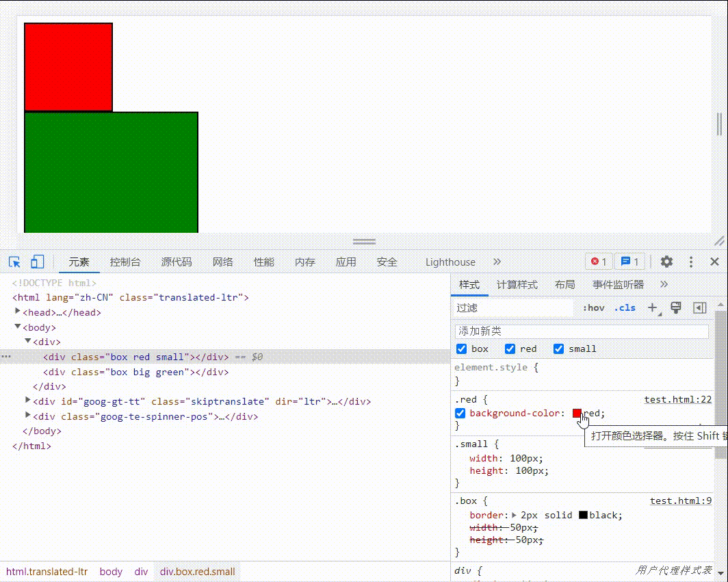Open the row actions ellipsis beside selected div
Viewport: 728px width, 582px height.
tap(6, 357)
